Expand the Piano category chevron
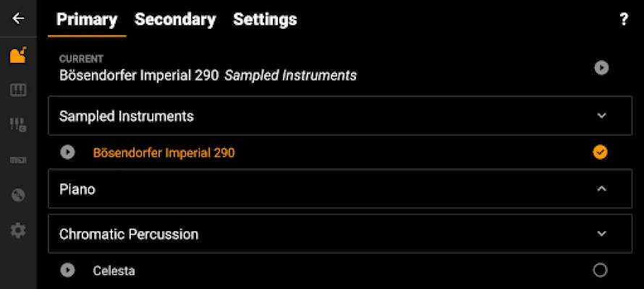The image size is (644, 289). pyautogui.click(x=601, y=189)
